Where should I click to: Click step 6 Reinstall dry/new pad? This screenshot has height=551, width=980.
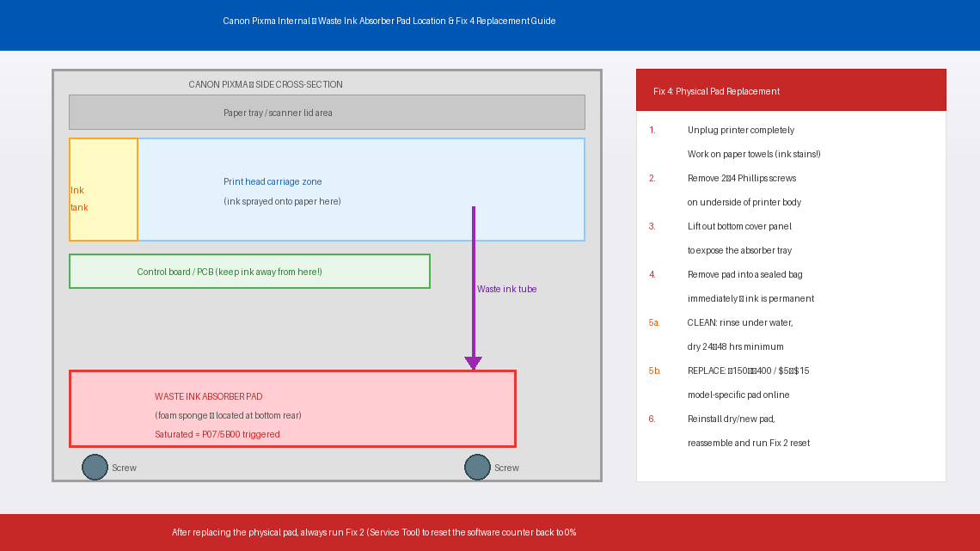[731, 419]
